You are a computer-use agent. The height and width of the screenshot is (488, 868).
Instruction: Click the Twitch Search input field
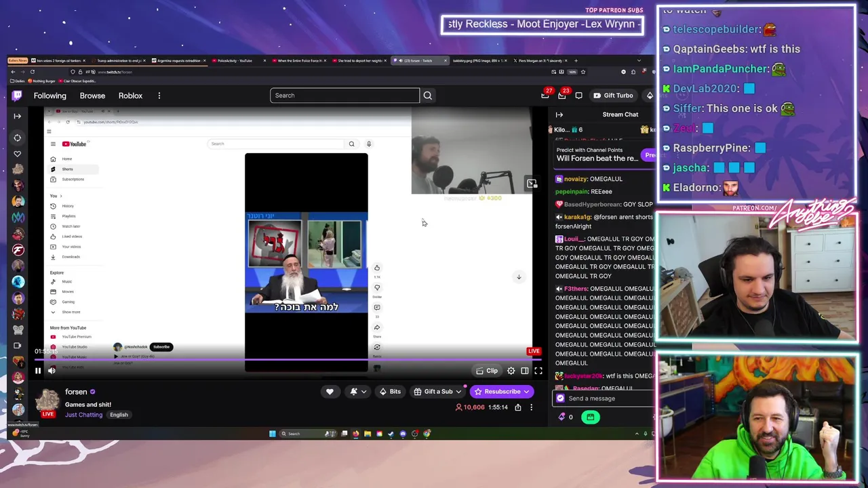point(345,96)
